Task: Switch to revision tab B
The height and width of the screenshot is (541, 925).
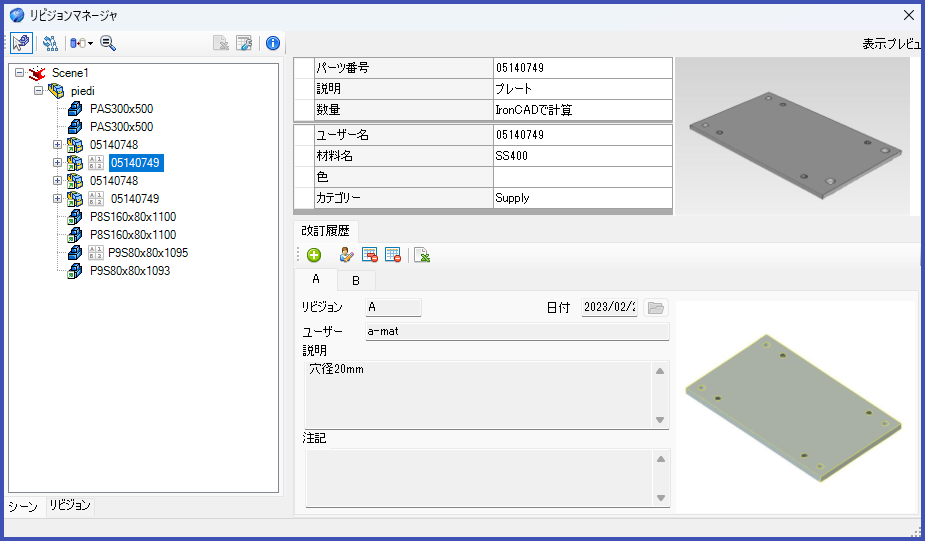Action: [356, 281]
